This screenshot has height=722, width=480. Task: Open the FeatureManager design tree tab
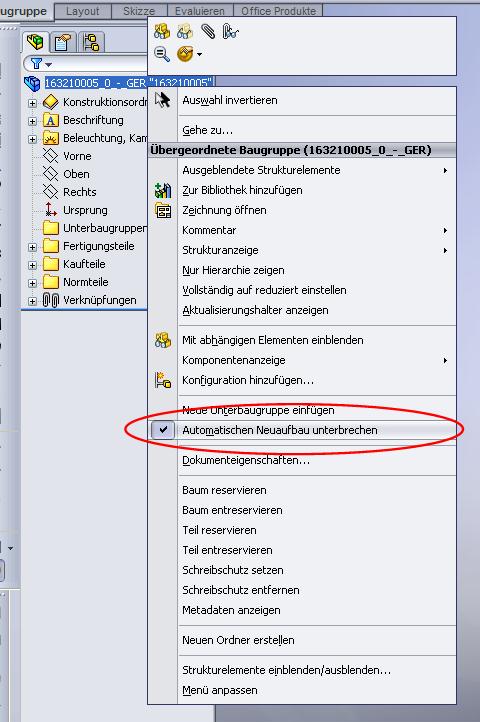35,42
